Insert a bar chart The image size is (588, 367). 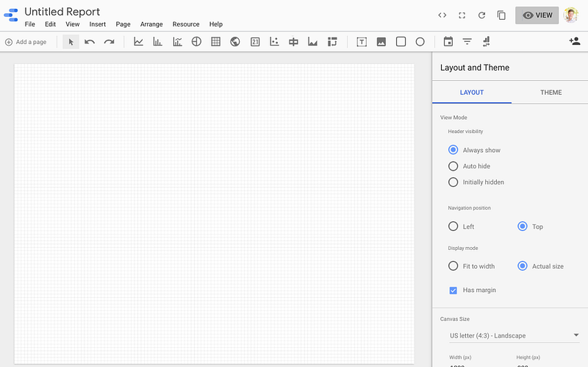coord(157,42)
